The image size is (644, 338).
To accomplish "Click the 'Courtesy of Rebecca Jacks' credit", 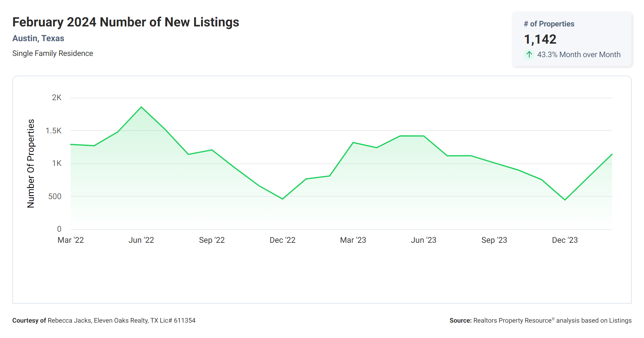I will click(52, 320).
